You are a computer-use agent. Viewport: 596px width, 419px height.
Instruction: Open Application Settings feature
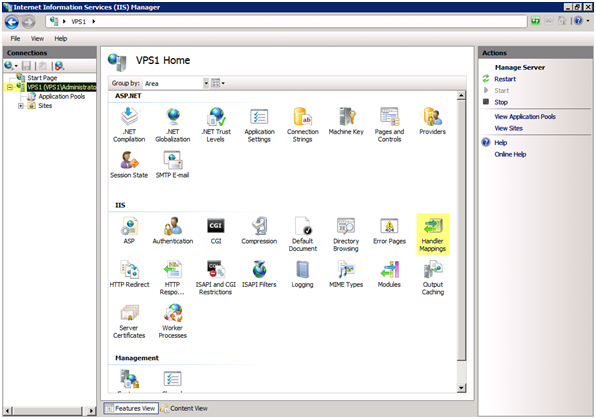[259, 124]
